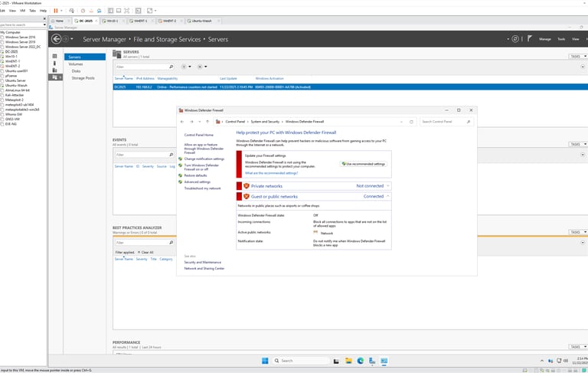Click the All Servers icon in sidebar
Image resolution: width=588 pixels, height=373 pixels.
[55, 70]
